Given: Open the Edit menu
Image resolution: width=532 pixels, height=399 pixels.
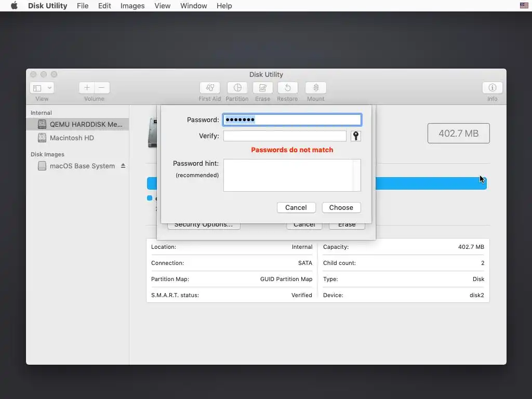Looking at the screenshot, I should (104, 6).
